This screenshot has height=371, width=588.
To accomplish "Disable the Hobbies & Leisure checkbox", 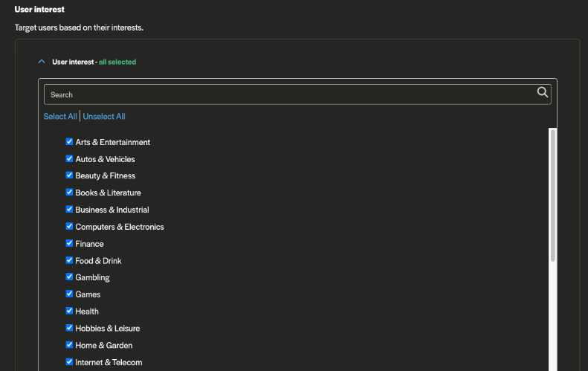I will (x=69, y=328).
